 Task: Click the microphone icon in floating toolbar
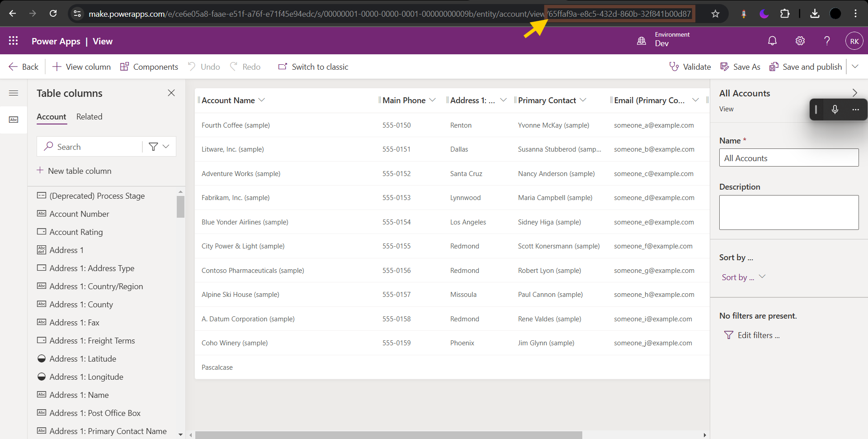tap(835, 110)
